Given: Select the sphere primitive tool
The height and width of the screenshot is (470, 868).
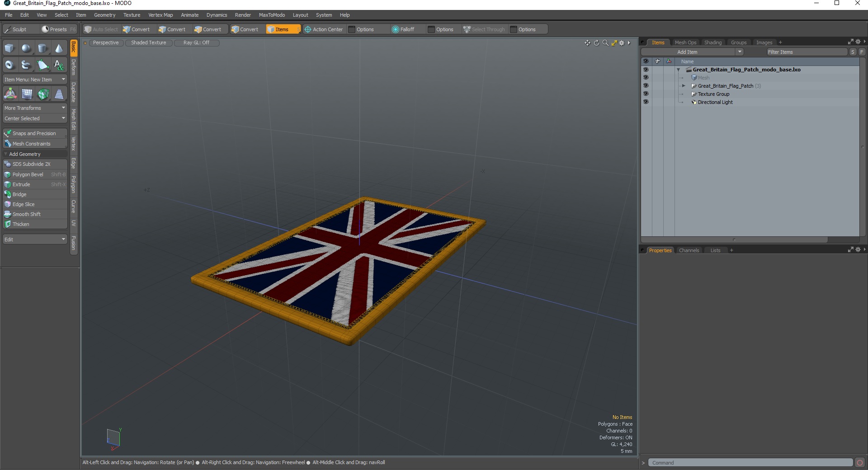Looking at the screenshot, I should 26,48.
